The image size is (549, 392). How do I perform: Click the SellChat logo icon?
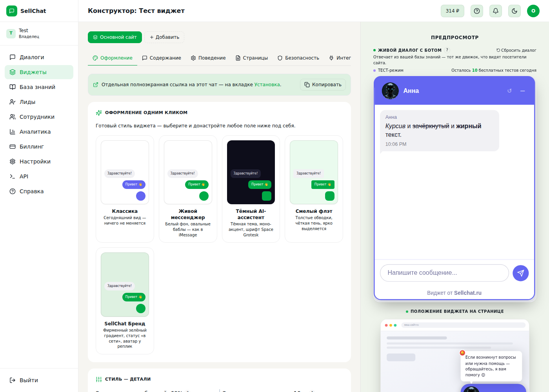click(12, 11)
